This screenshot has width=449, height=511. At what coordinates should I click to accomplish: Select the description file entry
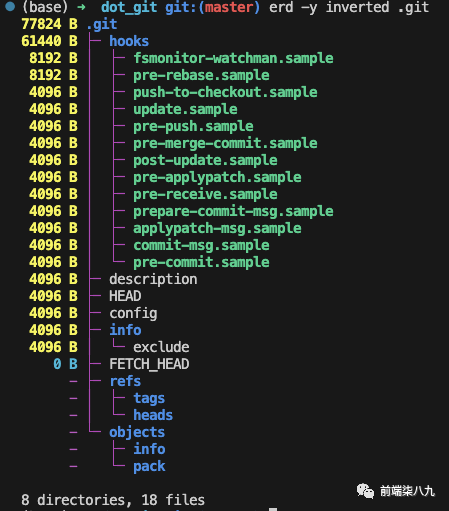(x=153, y=279)
